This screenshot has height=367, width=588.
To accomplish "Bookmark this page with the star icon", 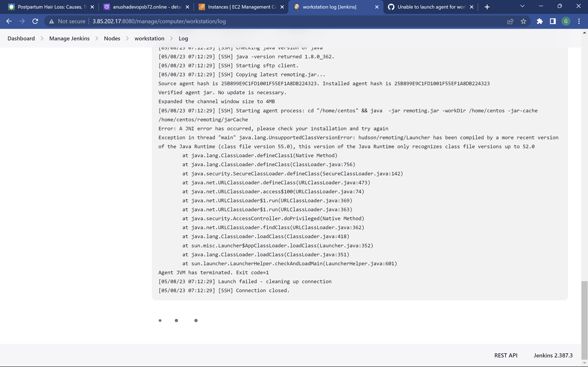I will [x=523, y=21].
